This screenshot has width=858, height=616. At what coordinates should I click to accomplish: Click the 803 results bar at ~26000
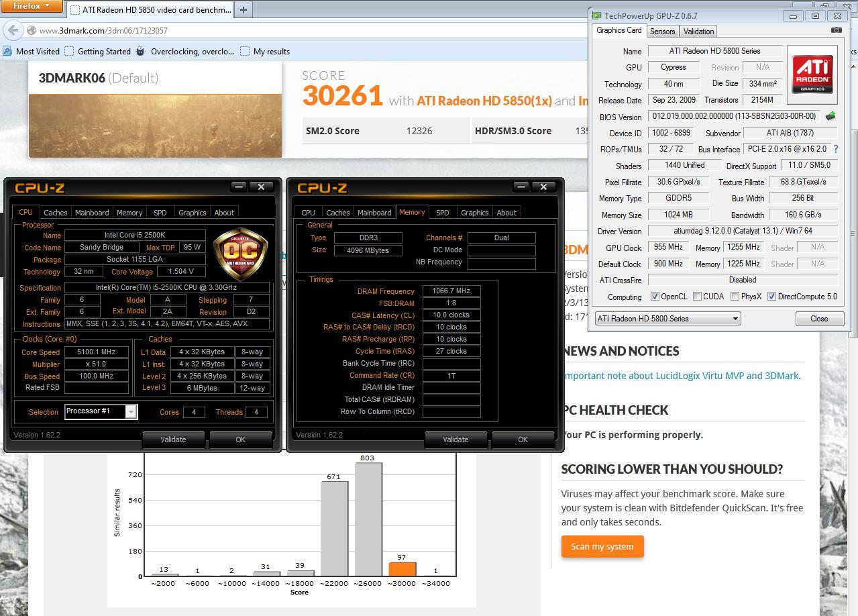(368, 519)
